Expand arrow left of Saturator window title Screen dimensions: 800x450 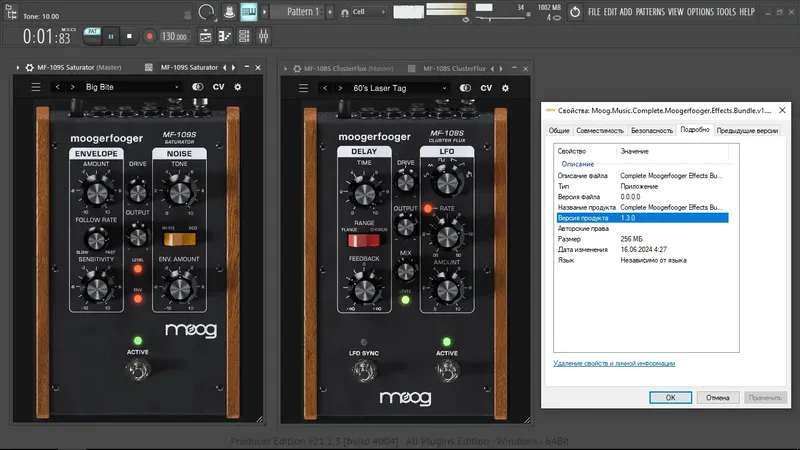click(18, 67)
